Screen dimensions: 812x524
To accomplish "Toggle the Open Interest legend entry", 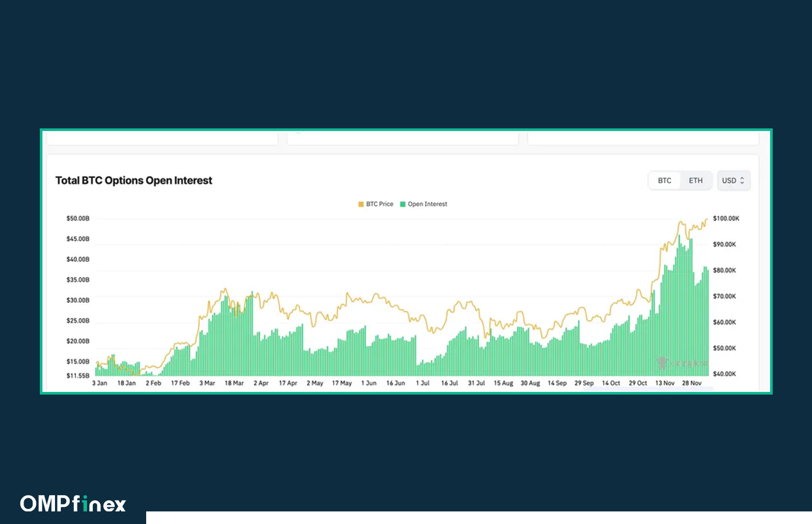I will point(424,204).
